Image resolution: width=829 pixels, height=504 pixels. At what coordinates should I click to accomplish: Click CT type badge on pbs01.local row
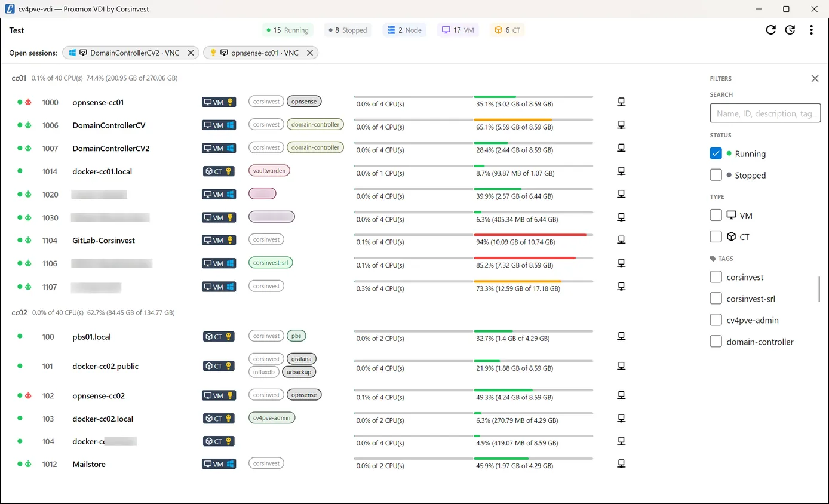[x=219, y=337]
